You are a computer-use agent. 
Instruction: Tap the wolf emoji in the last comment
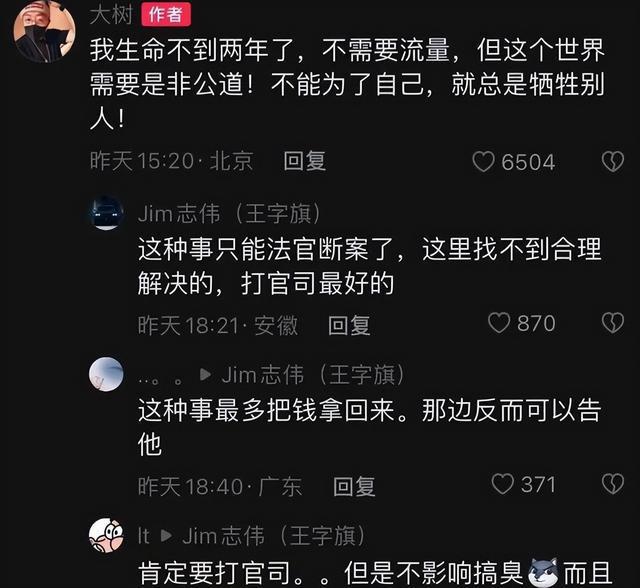pos(543,572)
